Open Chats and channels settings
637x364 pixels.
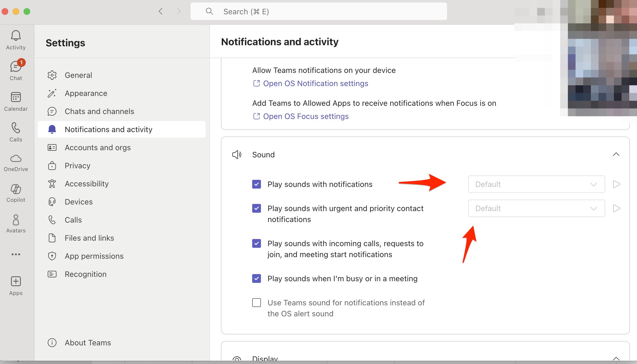pos(99,111)
